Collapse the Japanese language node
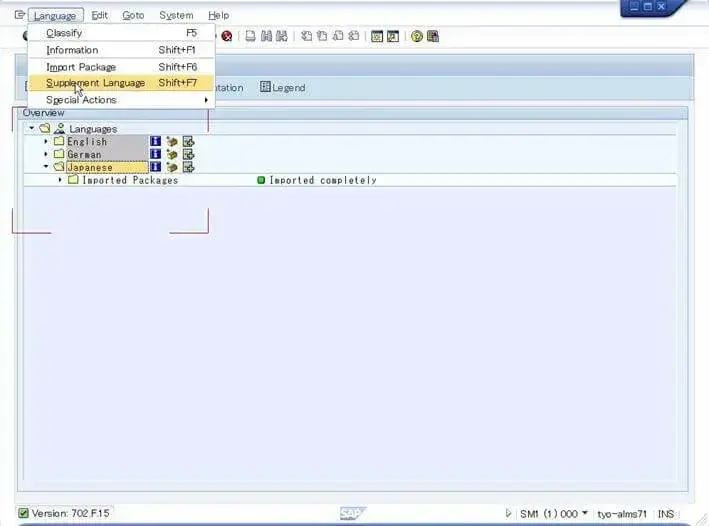The height and width of the screenshot is (526, 709). point(46,167)
